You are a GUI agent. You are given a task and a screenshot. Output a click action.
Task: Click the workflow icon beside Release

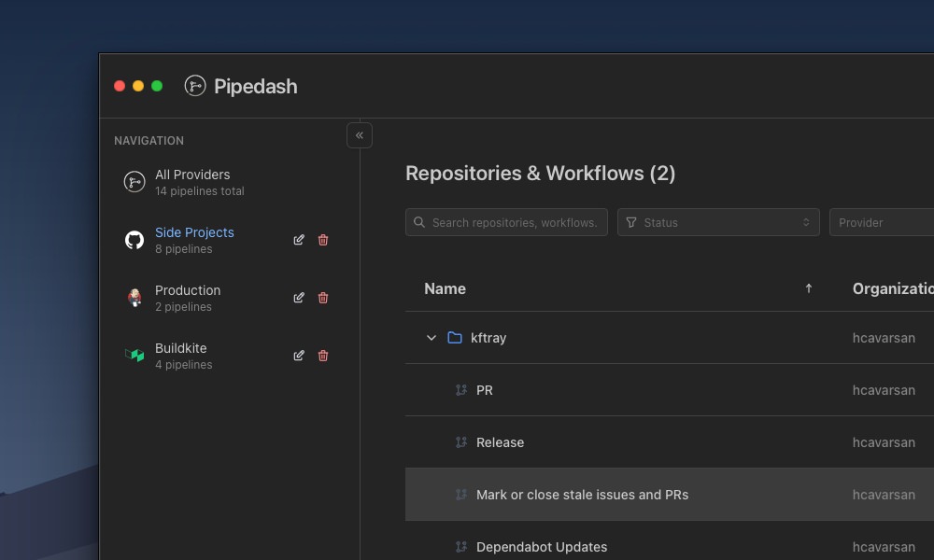(460, 442)
